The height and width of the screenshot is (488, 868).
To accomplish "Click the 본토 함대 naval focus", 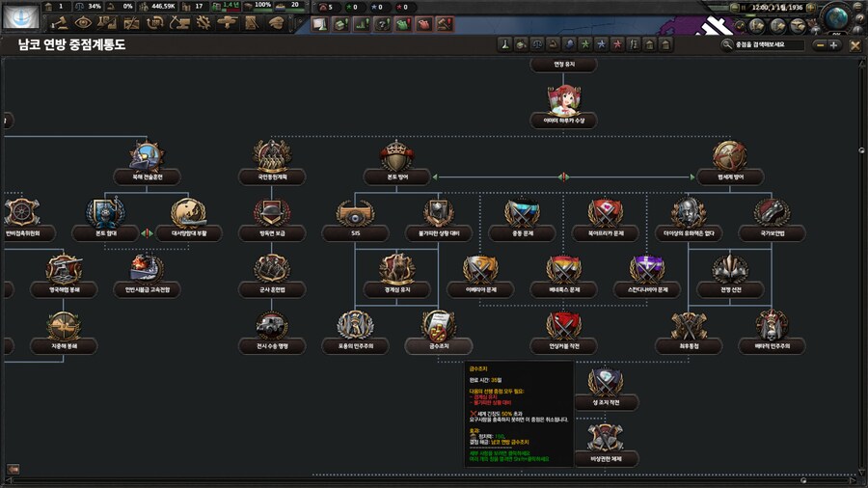I will (104, 218).
